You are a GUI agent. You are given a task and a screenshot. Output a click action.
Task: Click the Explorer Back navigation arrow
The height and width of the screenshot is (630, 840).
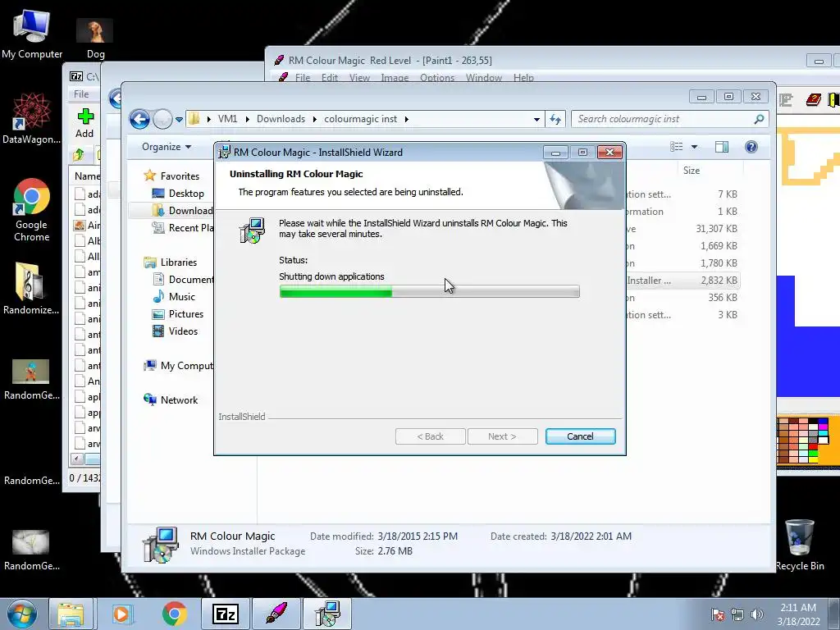(x=139, y=119)
